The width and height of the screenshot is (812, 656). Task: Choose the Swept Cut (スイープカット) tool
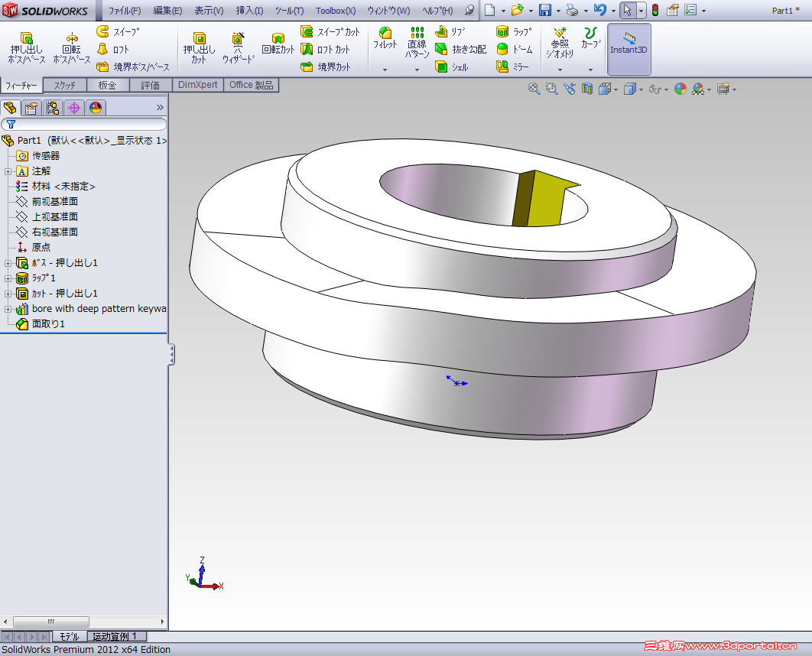pyautogui.click(x=330, y=31)
